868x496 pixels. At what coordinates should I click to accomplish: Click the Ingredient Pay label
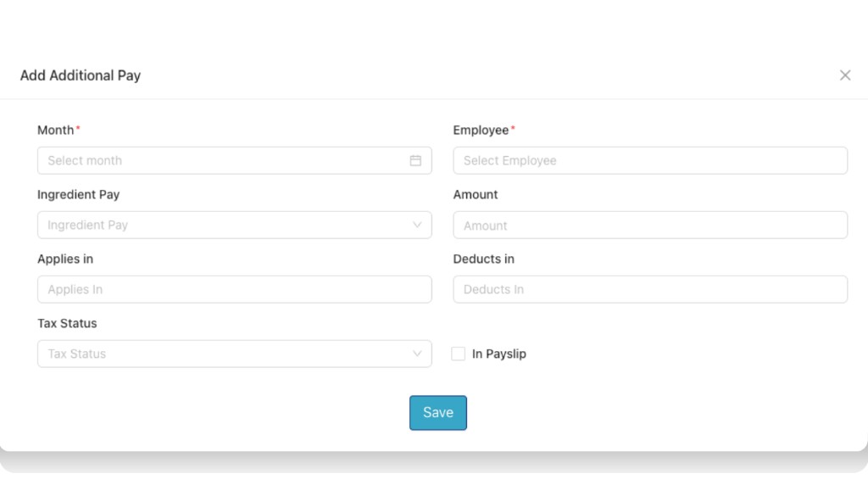78,194
